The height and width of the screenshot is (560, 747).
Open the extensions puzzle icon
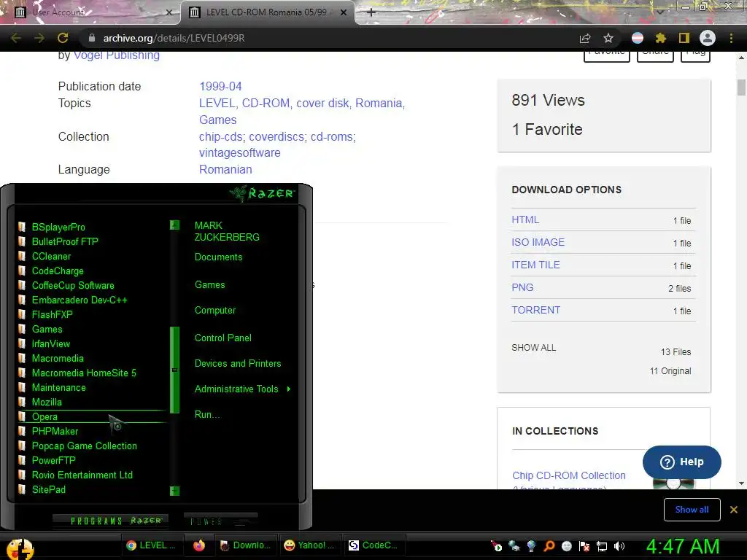click(661, 38)
